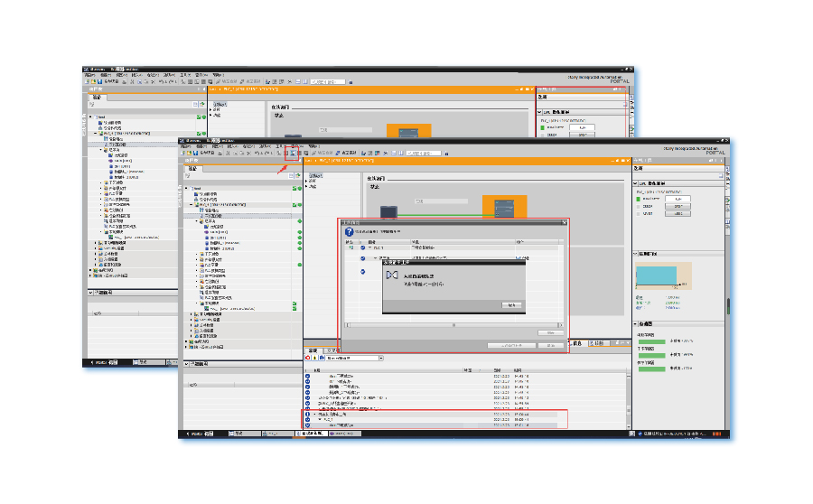Split editor horizontally via front toolbar icon
Image resolution: width=813 pixels, height=504 pixels.
tap(393, 154)
